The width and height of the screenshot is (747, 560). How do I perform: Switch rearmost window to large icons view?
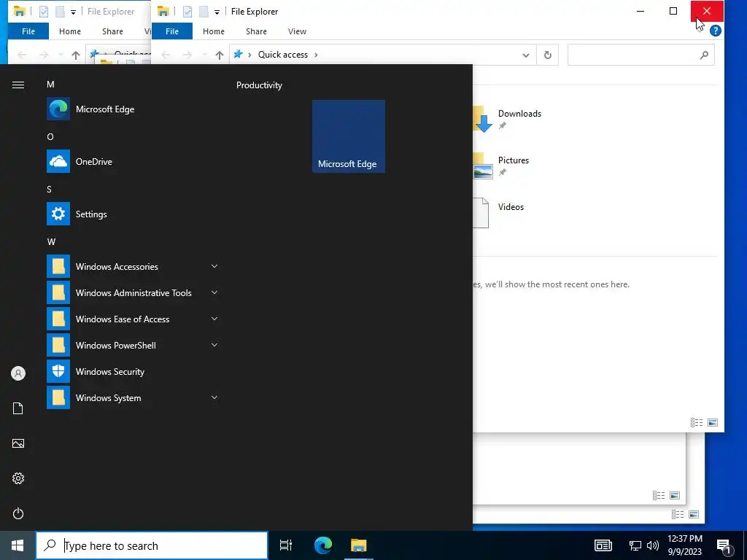pyautogui.click(x=694, y=514)
